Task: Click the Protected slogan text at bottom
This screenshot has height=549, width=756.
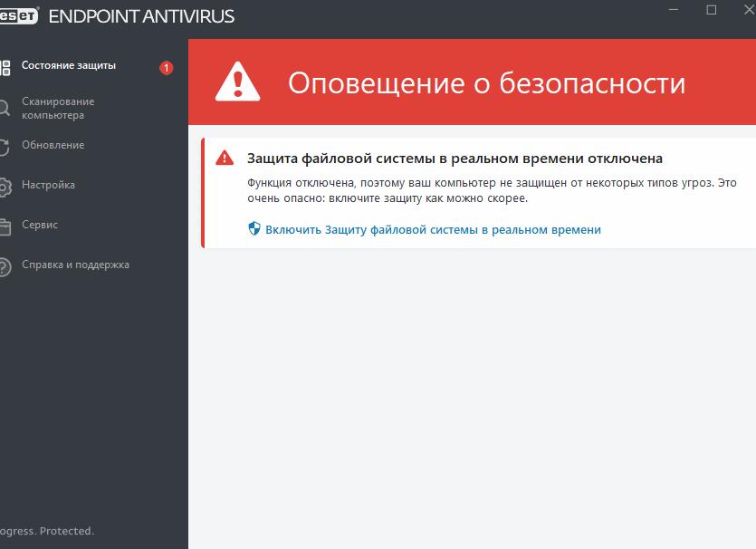Action: tap(47, 531)
